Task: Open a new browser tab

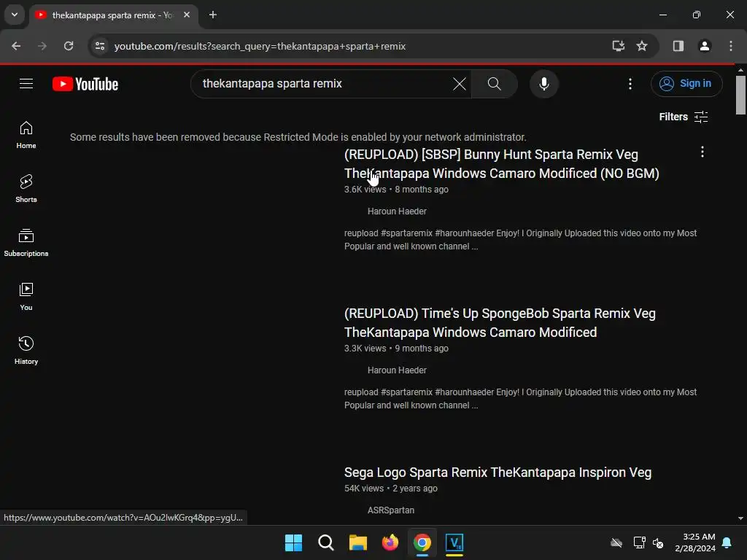Action: point(213,15)
